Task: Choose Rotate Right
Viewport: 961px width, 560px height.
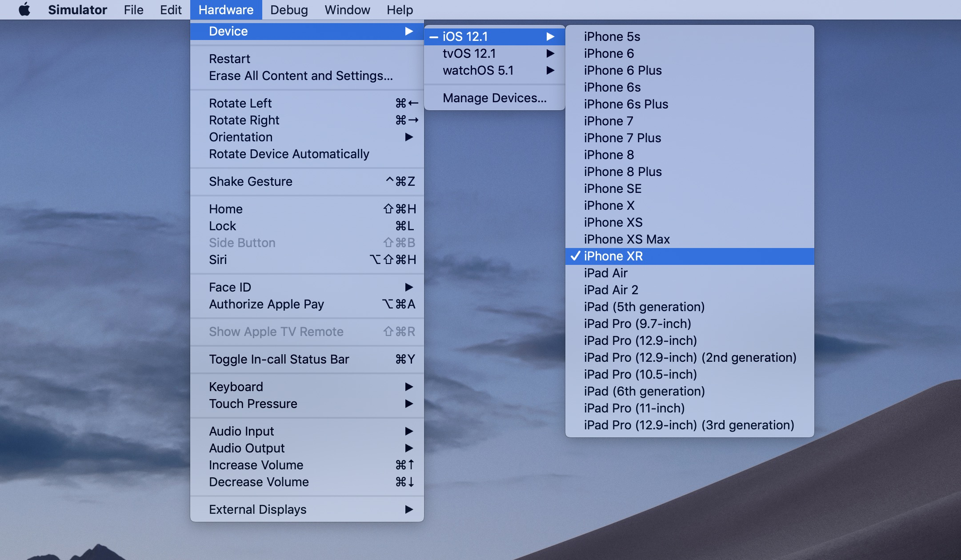Action: (307, 120)
